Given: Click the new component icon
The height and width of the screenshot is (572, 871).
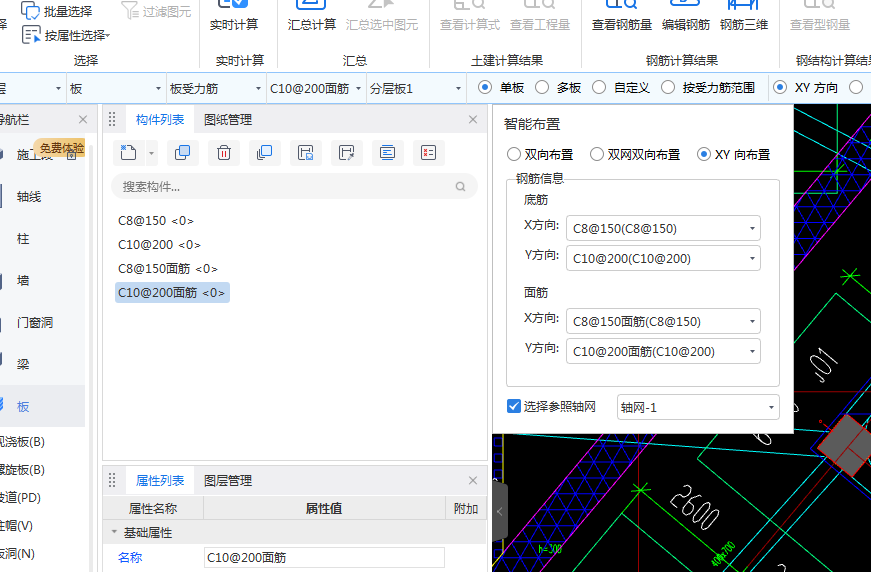Looking at the screenshot, I should point(128,153).
